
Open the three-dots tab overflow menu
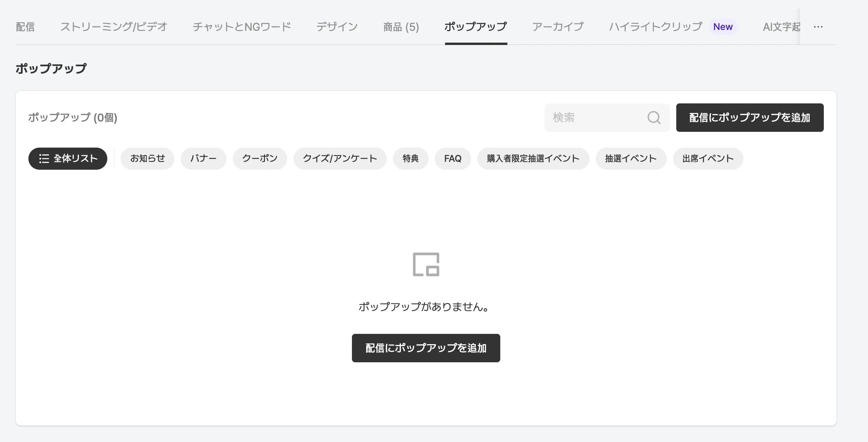click(x=818, y=27)
